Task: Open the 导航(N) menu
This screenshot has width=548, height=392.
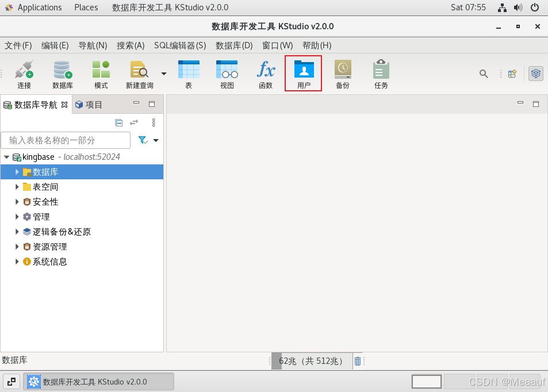Action: coord(93,45)
